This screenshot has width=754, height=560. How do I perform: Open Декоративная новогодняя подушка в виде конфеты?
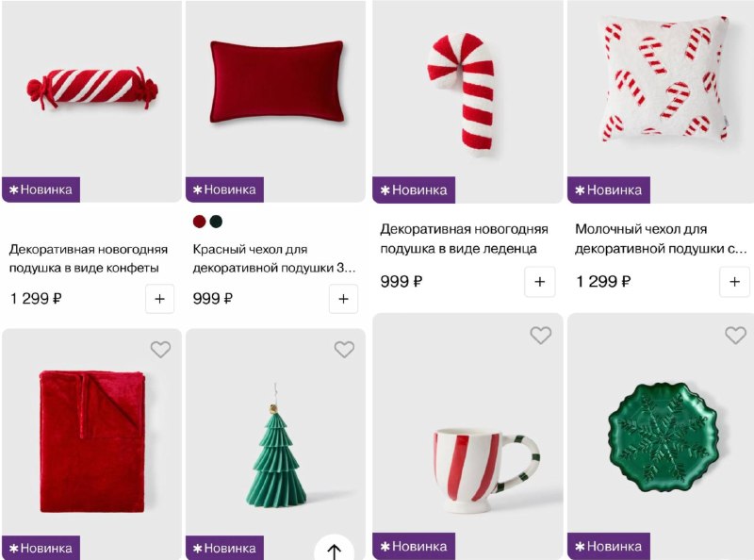tap(89, 258)
